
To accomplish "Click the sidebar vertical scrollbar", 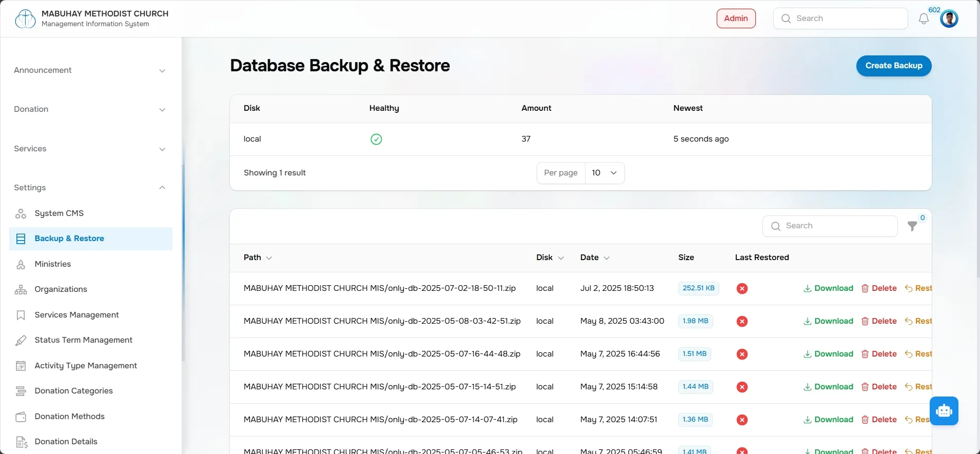I will 183,262.
